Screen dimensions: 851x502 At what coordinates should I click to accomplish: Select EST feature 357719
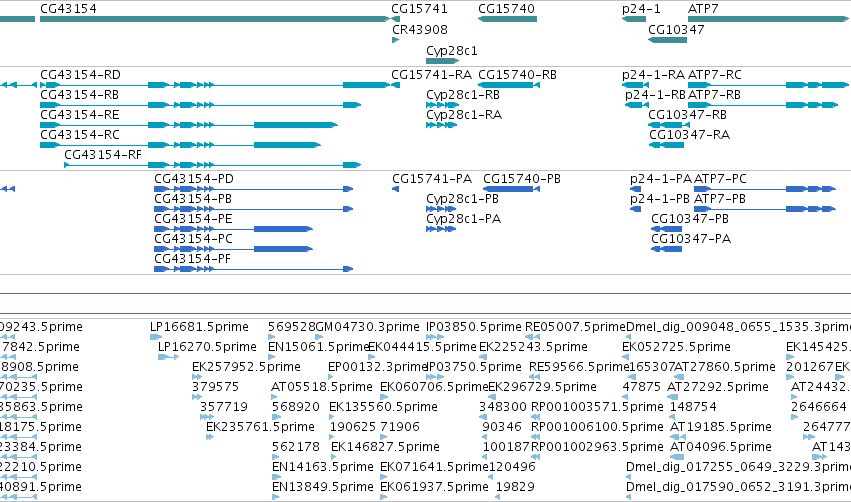coord(224,407)
